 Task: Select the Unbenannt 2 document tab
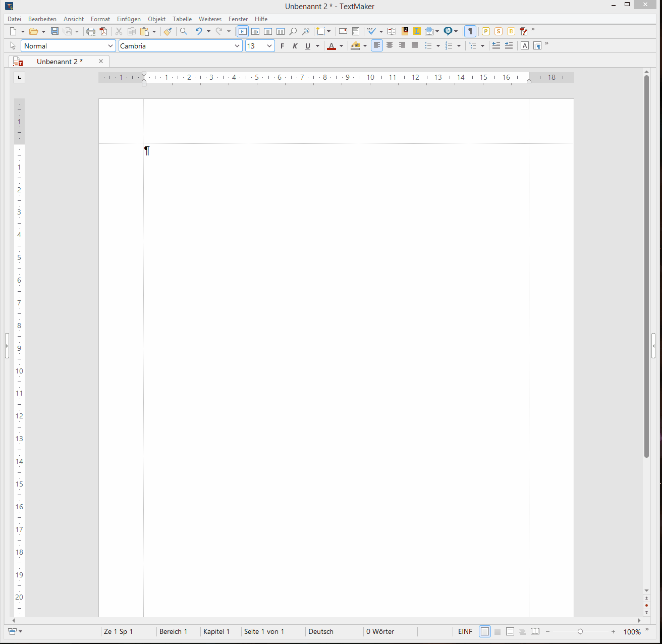coord(60,62)
